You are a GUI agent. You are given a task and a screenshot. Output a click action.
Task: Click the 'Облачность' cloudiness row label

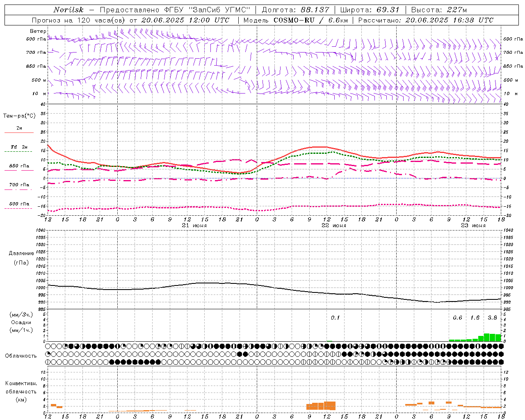[21, 356]
